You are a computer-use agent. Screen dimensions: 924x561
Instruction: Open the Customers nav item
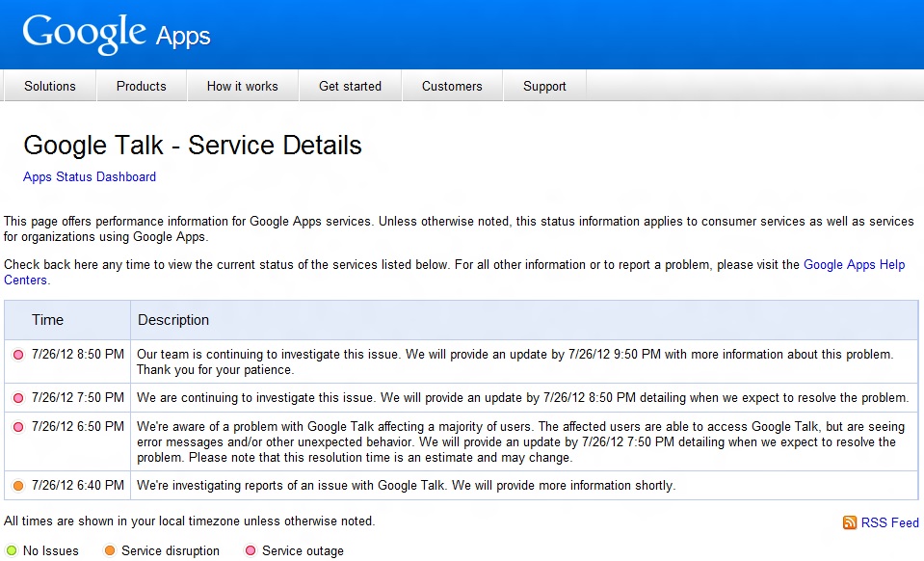click(452, 86)
